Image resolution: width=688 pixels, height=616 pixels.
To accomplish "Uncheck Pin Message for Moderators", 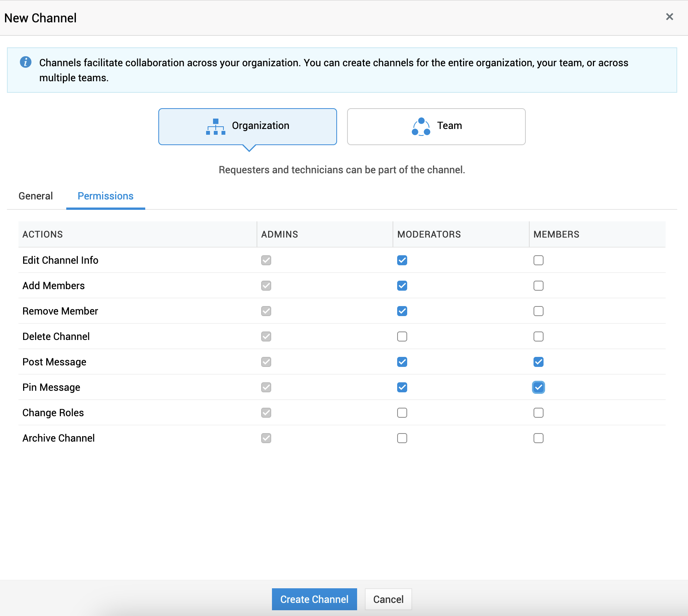I will click(x=402, y=387).
